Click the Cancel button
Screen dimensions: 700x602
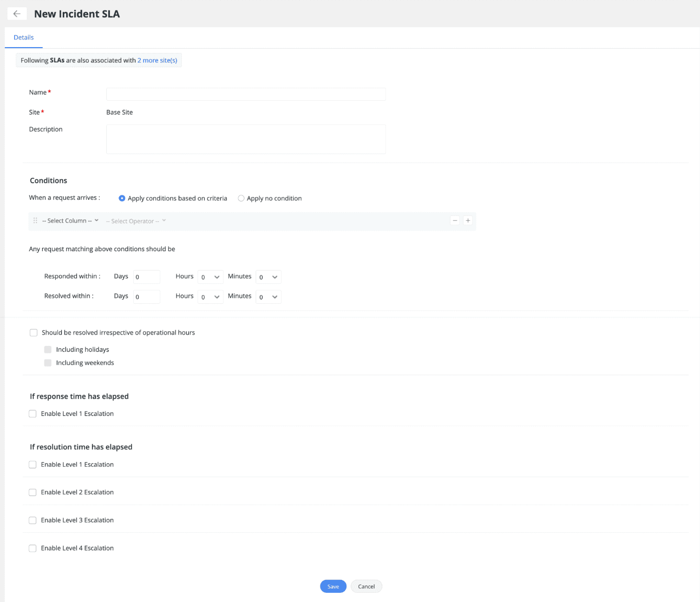click(x=367, y=586)
